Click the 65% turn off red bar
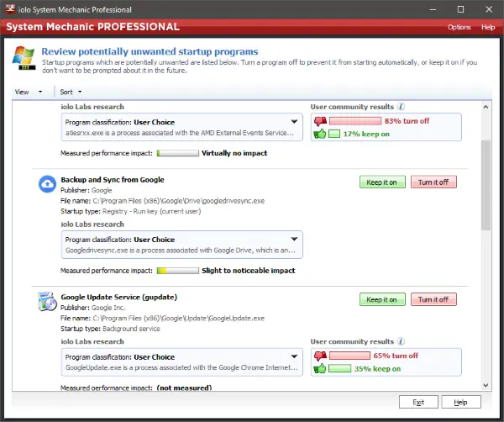Viewport: 504px width, 422px height. (x=349, y=356)
